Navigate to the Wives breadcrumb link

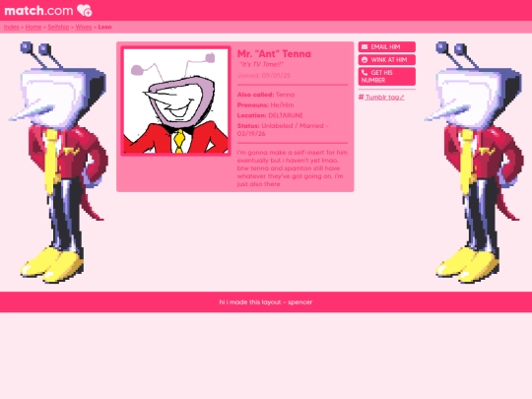[84, 28]
